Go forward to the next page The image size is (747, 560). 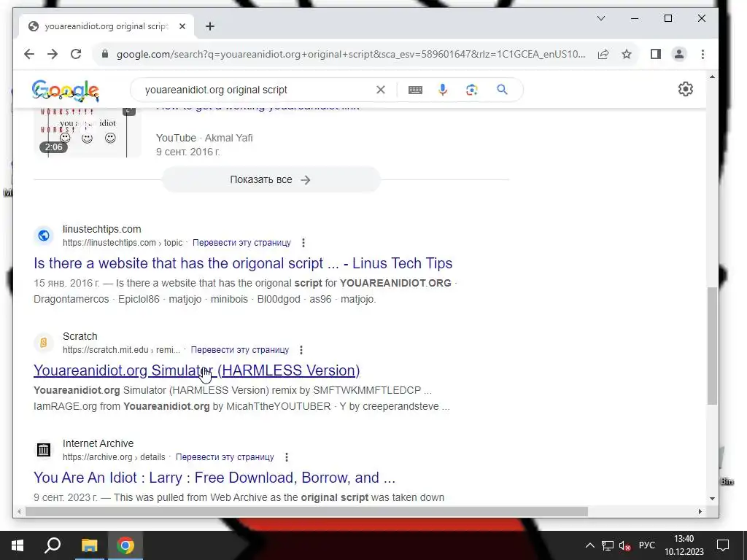(53, 54)
